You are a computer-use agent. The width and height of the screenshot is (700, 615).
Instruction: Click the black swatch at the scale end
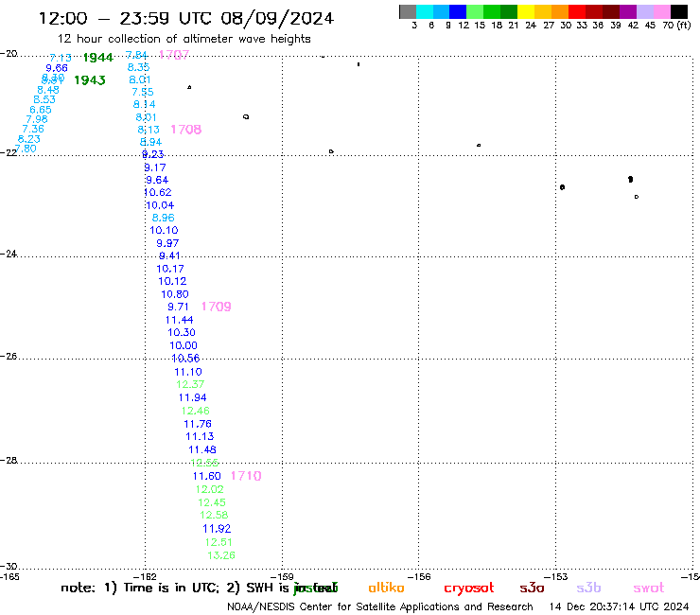tap(679, 11)
